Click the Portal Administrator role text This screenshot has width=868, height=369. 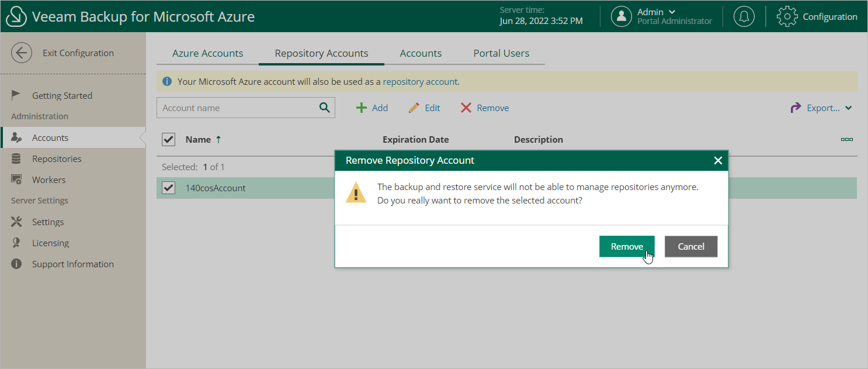[x=675, y=21]
